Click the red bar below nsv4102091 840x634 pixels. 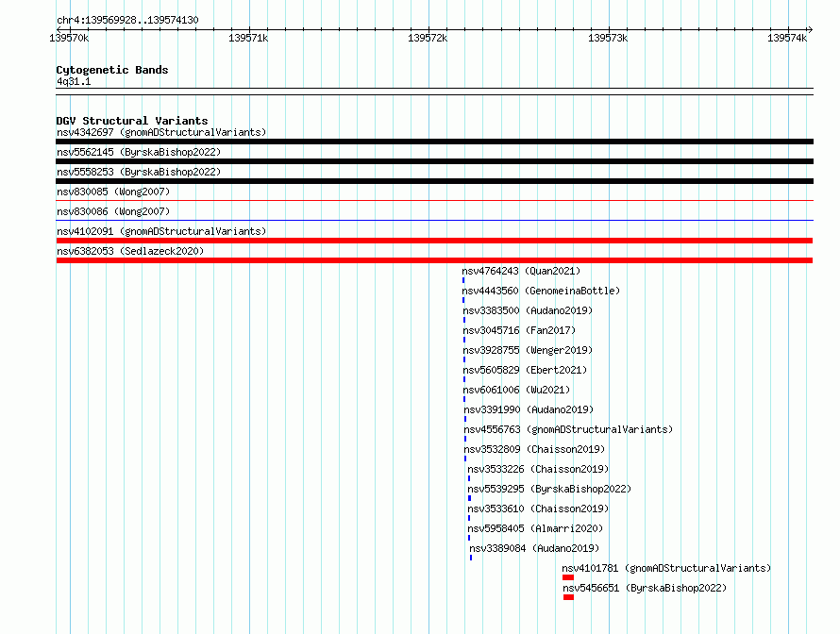[x=434, y=241]
